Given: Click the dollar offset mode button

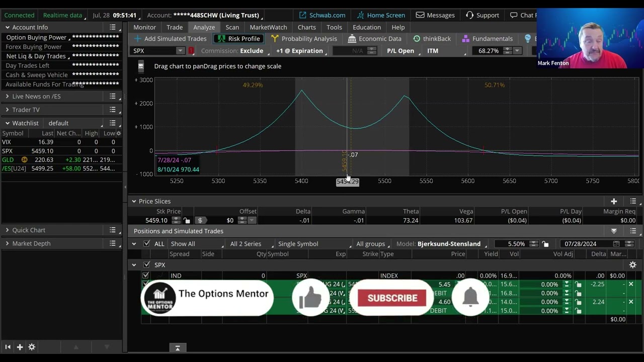Looking at the screenshot, I should point(200,220).
